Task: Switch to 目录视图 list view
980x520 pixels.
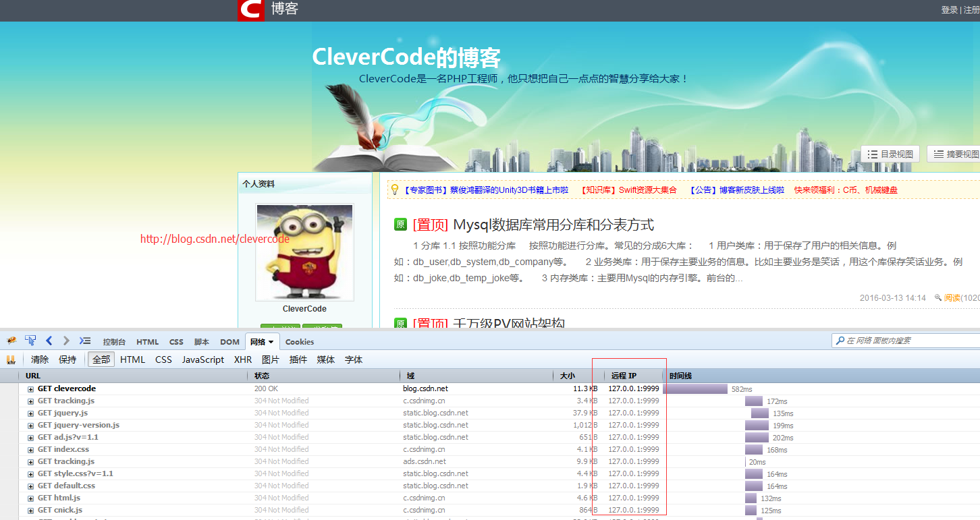Action: [890, 154]
